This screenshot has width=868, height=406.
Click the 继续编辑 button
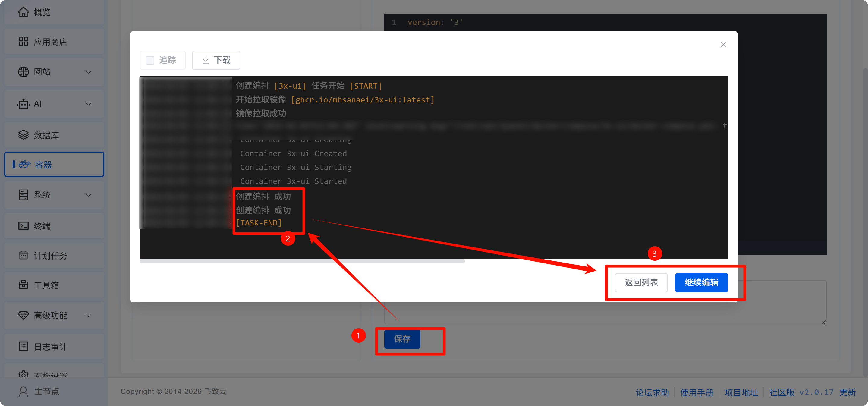pyautogui.click(x=701, y=282)
